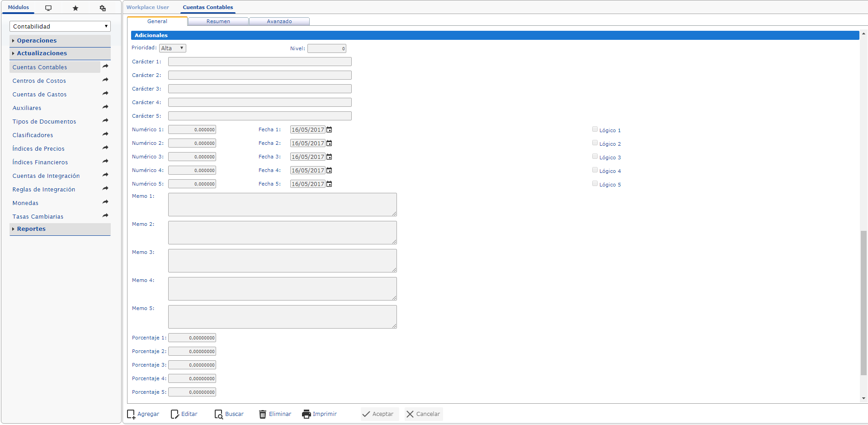Open Centros de Costos link
The image size is (868, 425).
click(39, 81)
